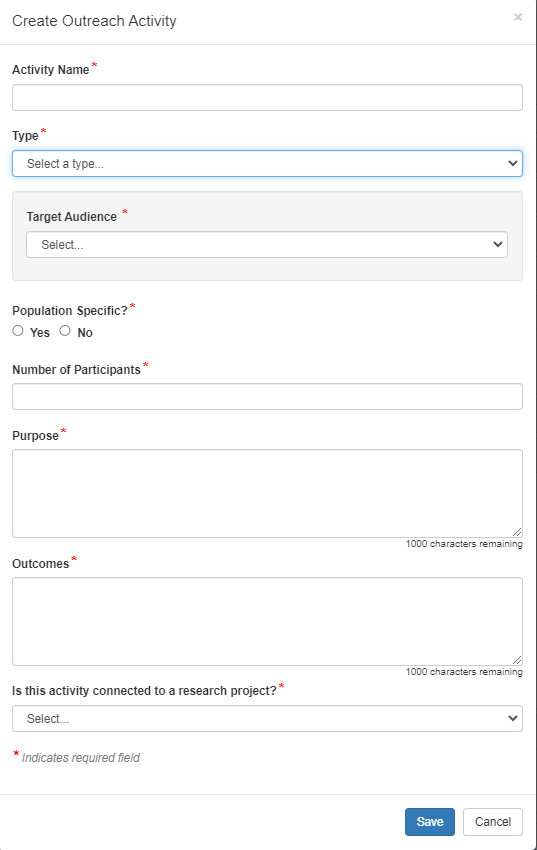The width and height of the screenshot is (537, 850).
Task: Click the Activity Name label
Action: [x=50, y=70]
